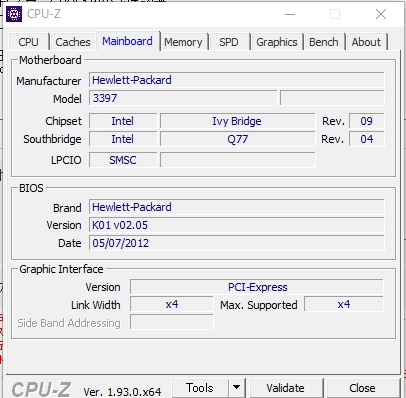Click the Tools button
The image size is (406, 398).
[200, 388]
